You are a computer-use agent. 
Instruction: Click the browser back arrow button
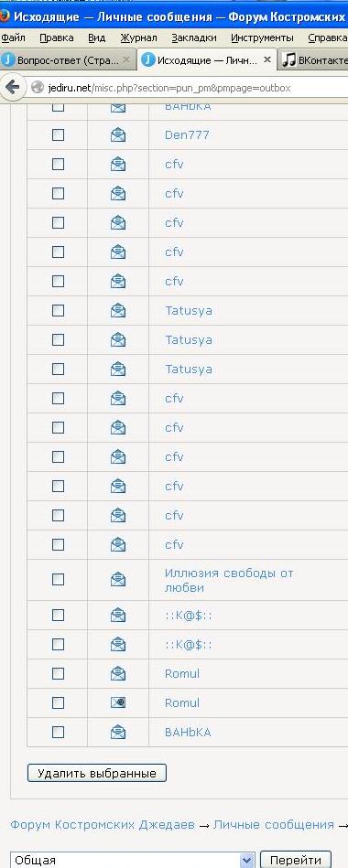point(13,88)
